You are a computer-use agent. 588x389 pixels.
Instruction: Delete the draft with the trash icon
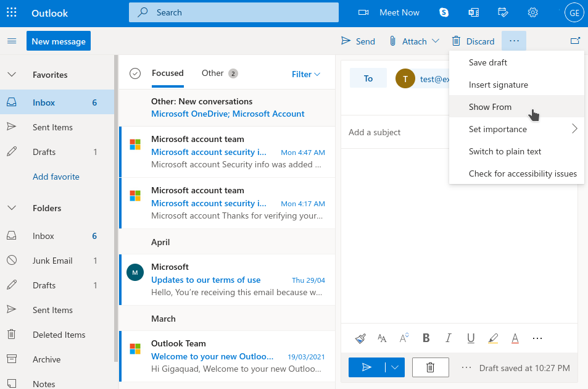click(x=430, y=367)
